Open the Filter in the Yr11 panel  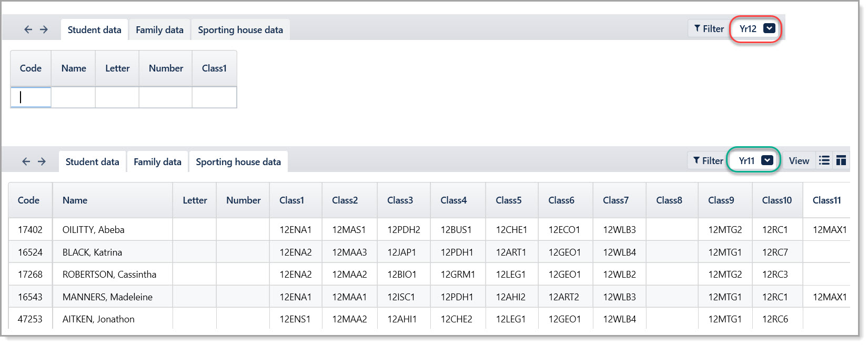708,161
